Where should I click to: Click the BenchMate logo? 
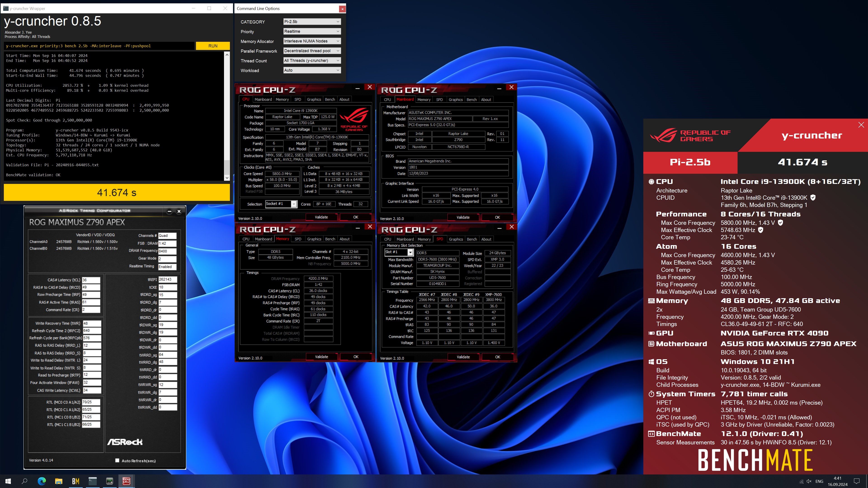[x=755, y=460]
